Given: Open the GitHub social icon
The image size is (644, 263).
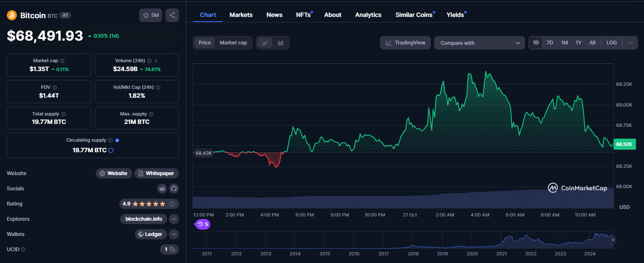Looking at the screenshot, I should coord(174,189).
